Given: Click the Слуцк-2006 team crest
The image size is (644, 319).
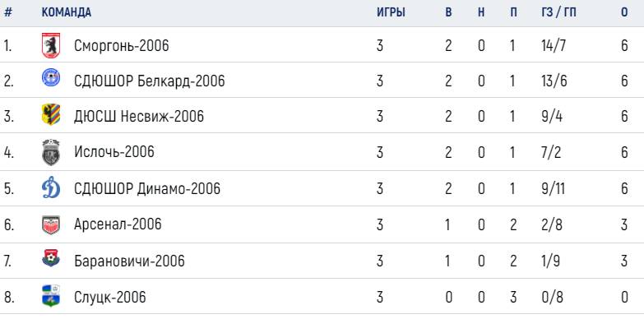Looking at the screenshot, I should [x=51, y=296].
